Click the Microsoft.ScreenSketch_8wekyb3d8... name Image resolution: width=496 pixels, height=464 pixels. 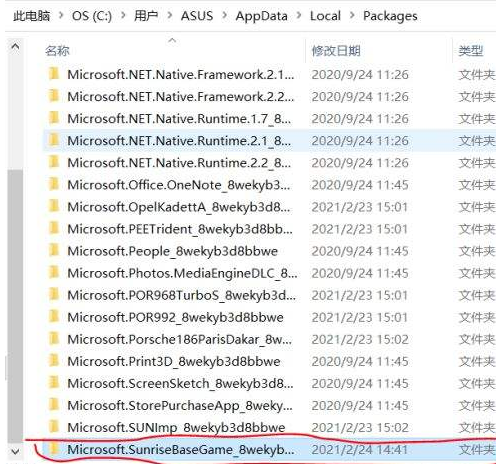(x=180, y=383)
